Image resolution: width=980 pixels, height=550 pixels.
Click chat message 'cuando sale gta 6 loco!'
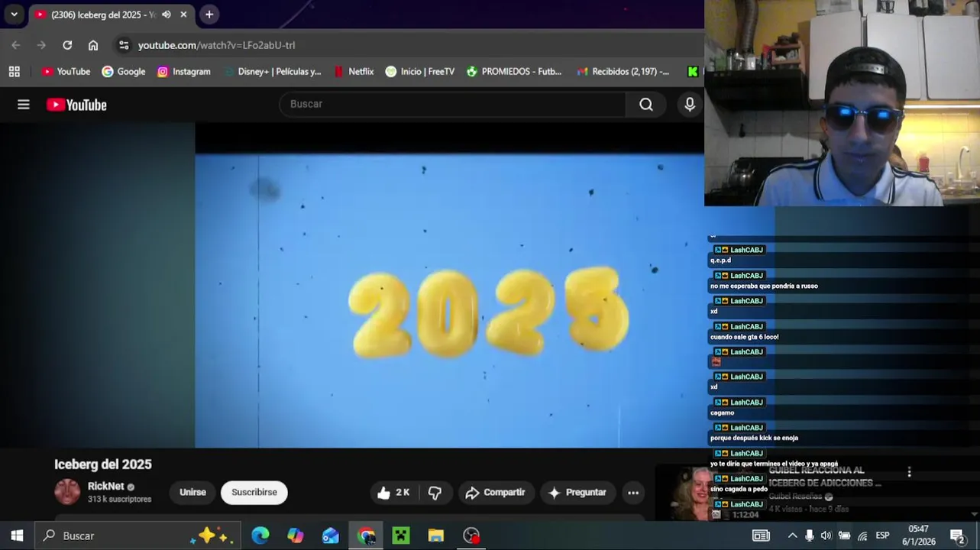coord(745,337)
